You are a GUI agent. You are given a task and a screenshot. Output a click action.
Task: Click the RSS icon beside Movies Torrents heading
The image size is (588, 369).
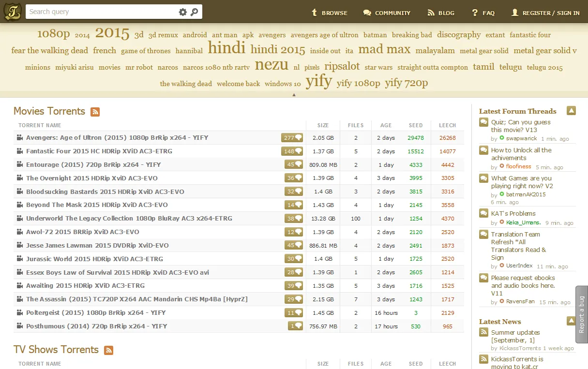[x=95, y=112]
